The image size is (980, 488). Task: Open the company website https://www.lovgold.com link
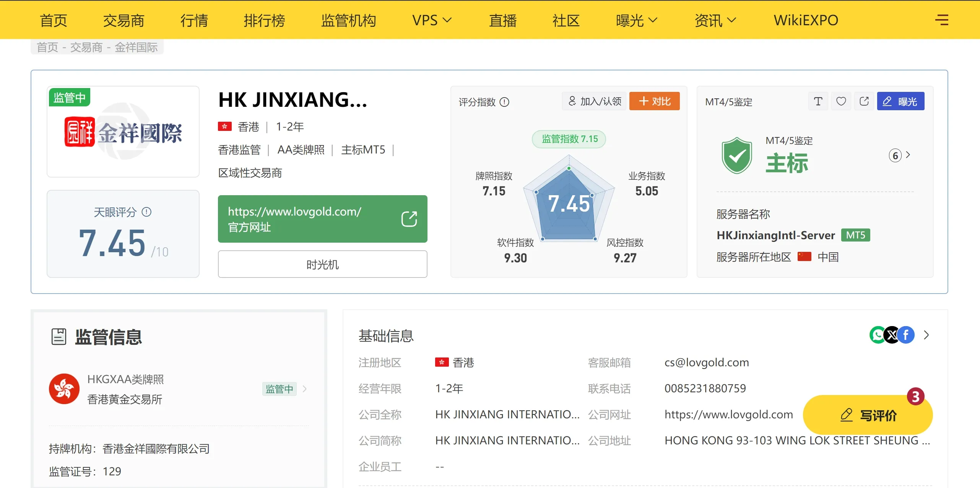tap(729, 414)
